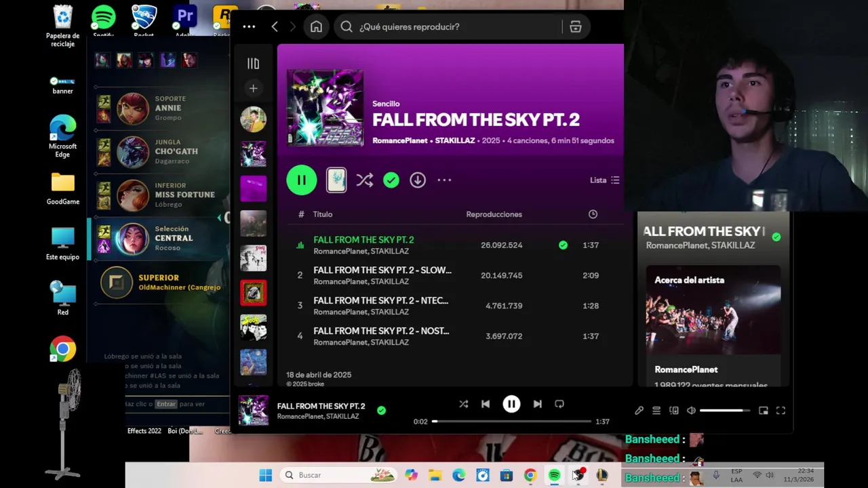Open FALL FROM THE SKY PT. 2 title in player bar
This screenshot has height=488, width=868.
321,406
